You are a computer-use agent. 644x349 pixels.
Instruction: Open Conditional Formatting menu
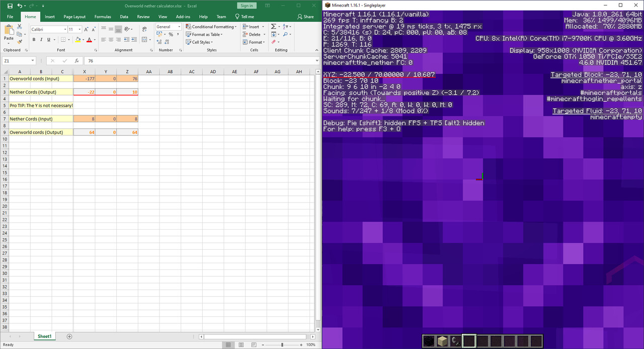click(x=211, y=27)
